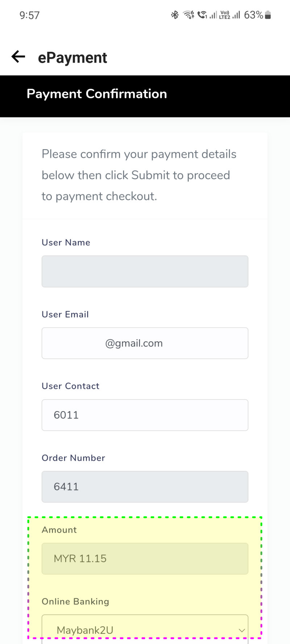
Task: Tap the payment details instruction text
Action: (x=139, y=175)
